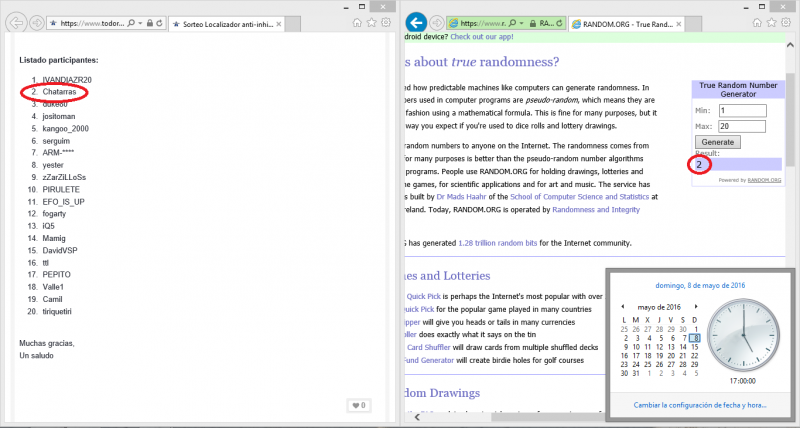The width and height of the screenshot is (800, 428).
Task: Click the refresh icon in the left browser address bar
Action: pos(160,21)
